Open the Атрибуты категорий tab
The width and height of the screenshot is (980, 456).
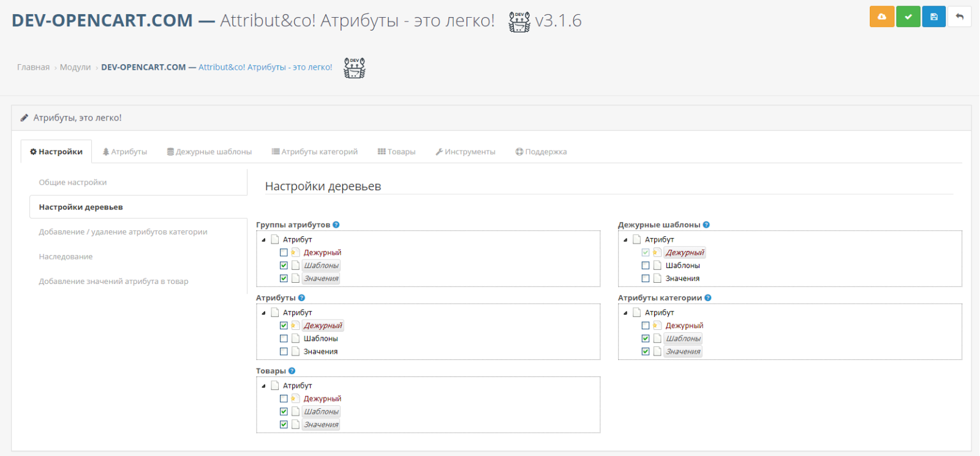click(x=315, y=152)
